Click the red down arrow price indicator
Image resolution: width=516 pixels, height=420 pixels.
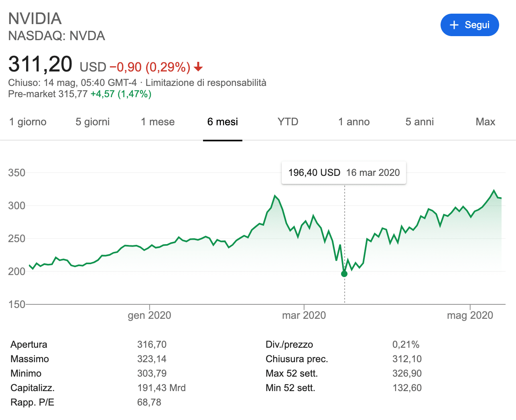coord(198,67)
